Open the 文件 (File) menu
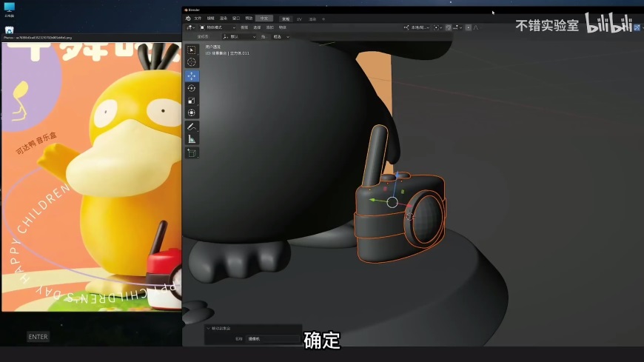 pos(198,19)
